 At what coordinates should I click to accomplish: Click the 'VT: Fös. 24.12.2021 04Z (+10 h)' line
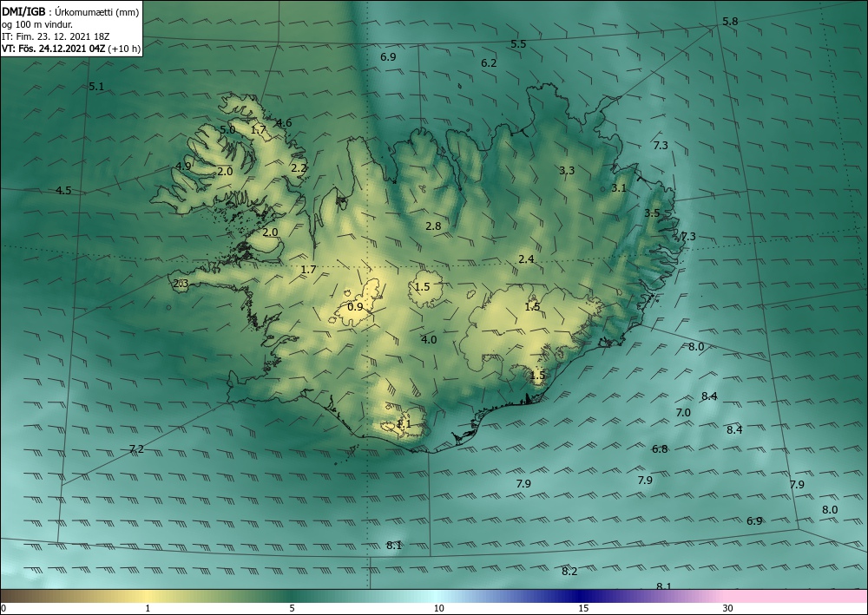pos(71,49)
